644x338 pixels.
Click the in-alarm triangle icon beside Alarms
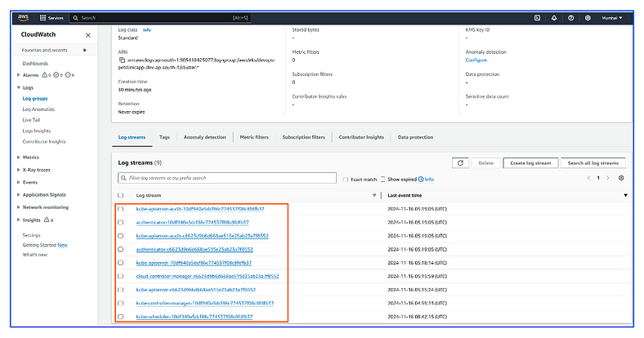45,75
